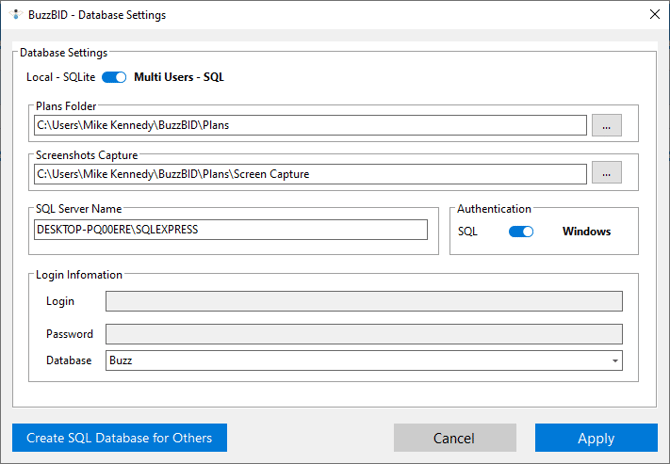Apply the database settings
670x464 pixels.
[x=596, y=438]
